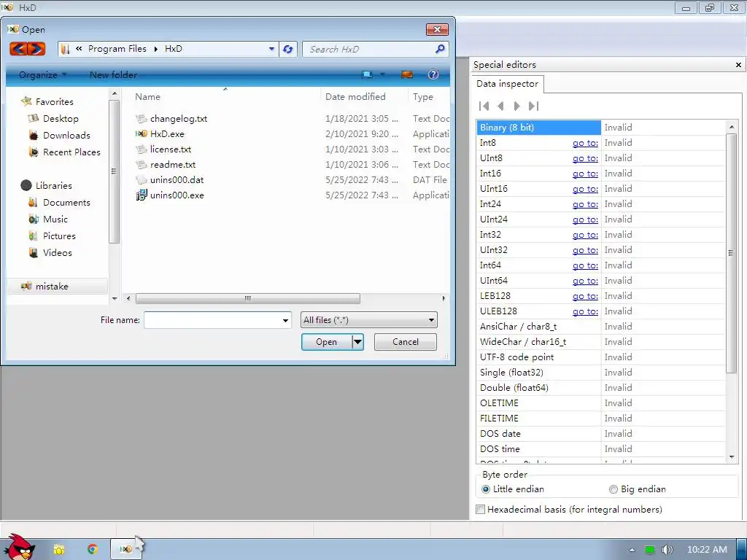This screenshot has width=747, height=560.
Task: Go back using the red back arrow
Action: [18, 49]
